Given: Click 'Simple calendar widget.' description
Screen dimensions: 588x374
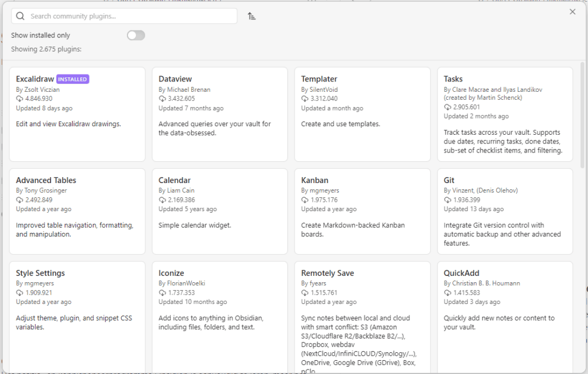Looking at the screenshot, I should pos(195,225).
